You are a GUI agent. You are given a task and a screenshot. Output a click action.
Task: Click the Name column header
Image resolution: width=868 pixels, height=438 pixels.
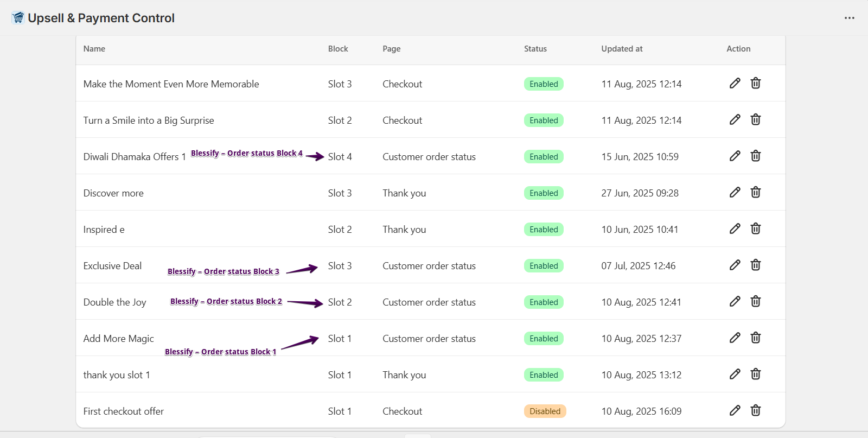(94, 49)
